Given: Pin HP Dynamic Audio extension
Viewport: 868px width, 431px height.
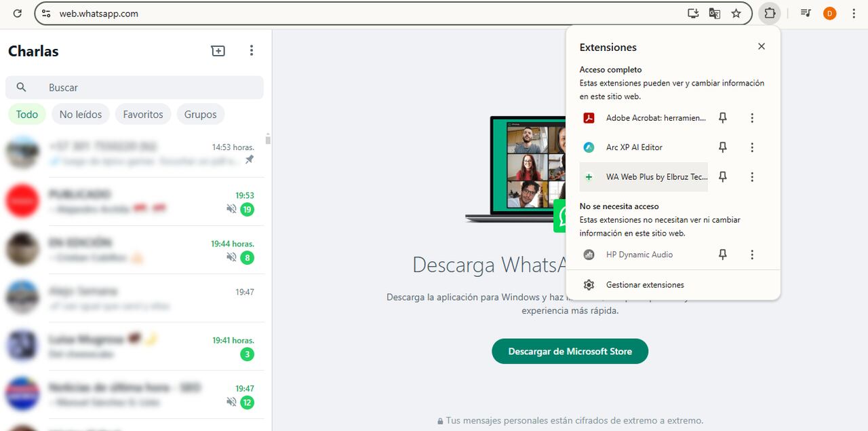Looking at the screenshot, I should coord(722,255).
